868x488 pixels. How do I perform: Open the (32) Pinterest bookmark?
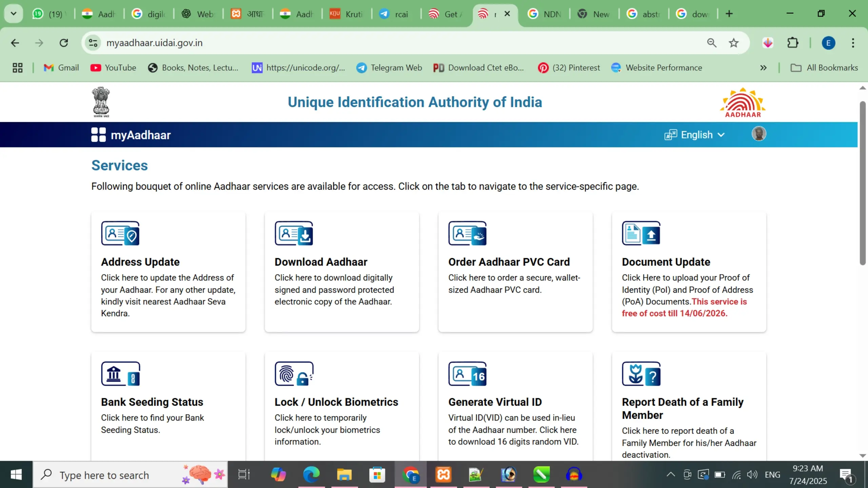click(x=569, y=68)
